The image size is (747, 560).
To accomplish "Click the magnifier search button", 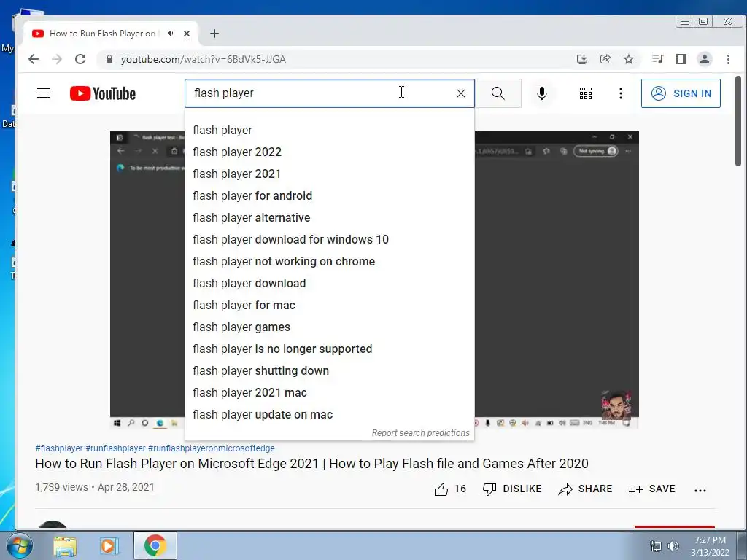I will (498, 93).
